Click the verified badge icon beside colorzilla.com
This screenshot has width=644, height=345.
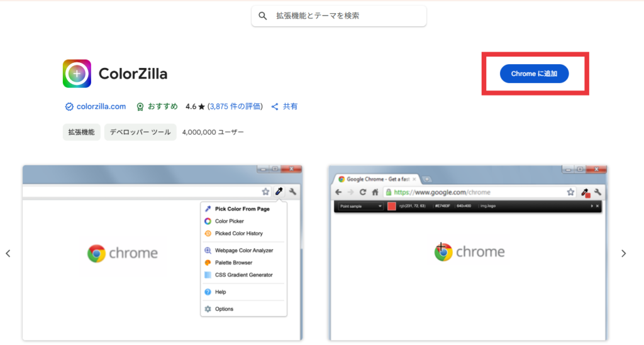(x=69, y=107)
